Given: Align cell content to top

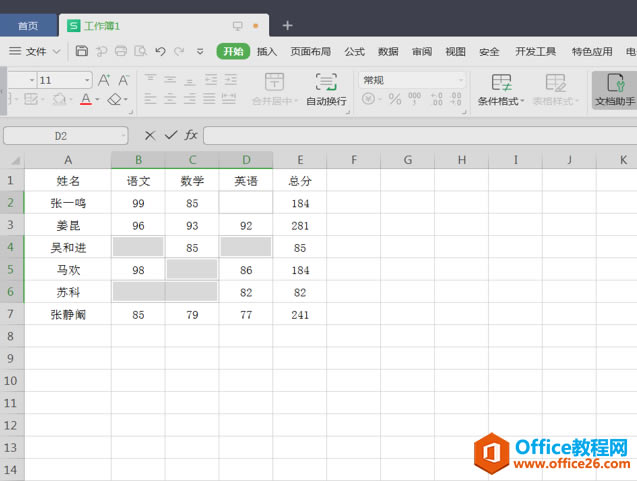Looking at the screenshot, I should click(x=150, y=79).
